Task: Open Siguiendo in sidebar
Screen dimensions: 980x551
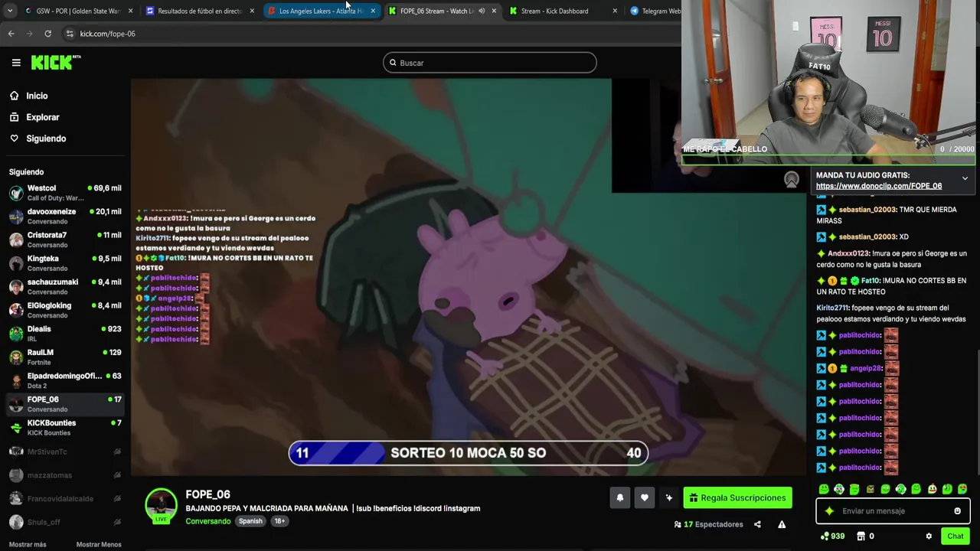Action: [x=46, y=139]
